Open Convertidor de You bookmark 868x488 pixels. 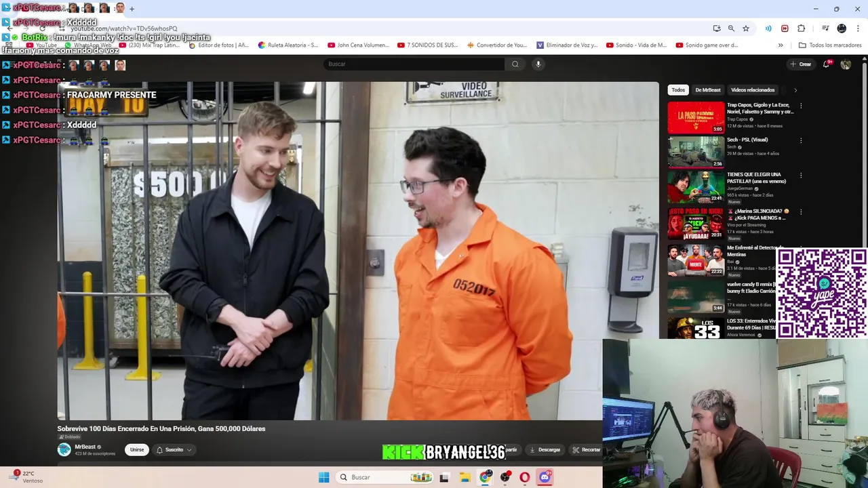click(497, 45)
